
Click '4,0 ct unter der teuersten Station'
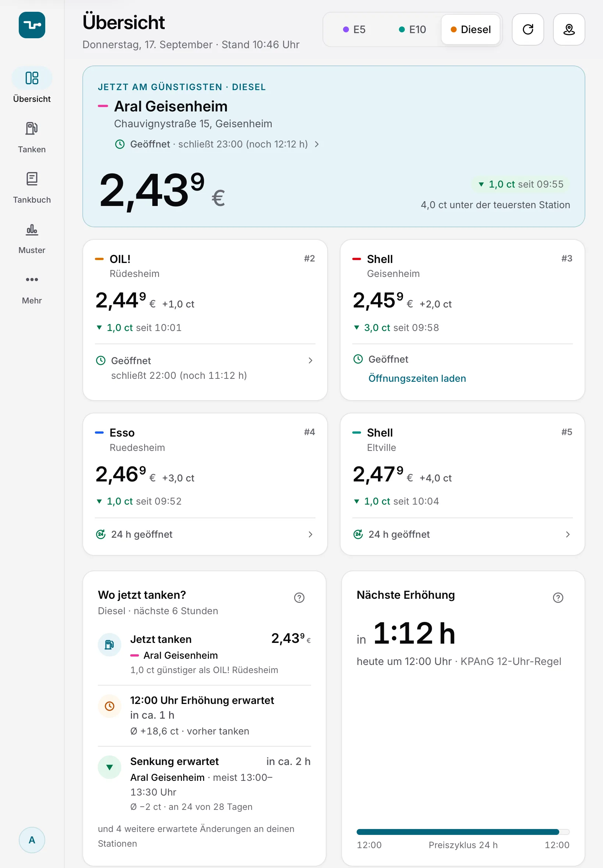pyautogui.click(x=495, y=205)
